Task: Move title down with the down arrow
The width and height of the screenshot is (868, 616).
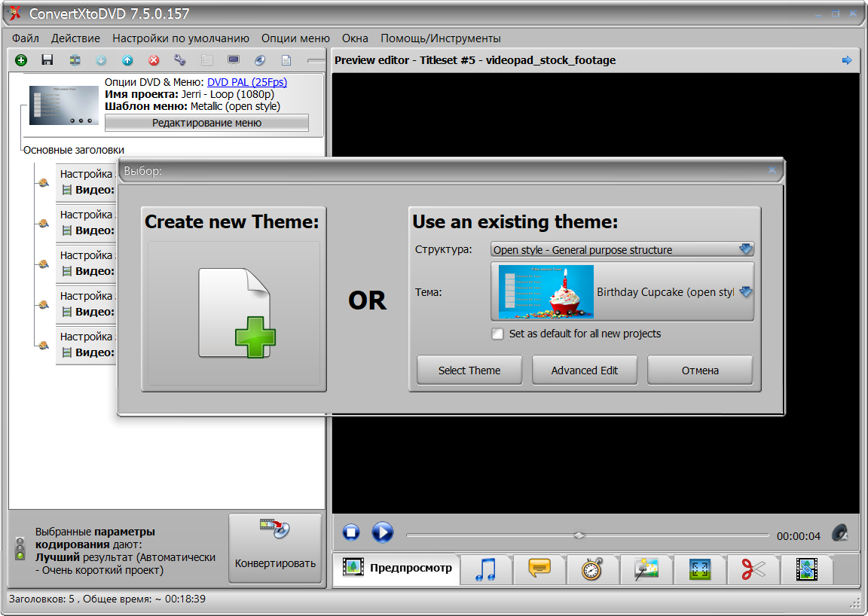Action: tap(101, 60)
